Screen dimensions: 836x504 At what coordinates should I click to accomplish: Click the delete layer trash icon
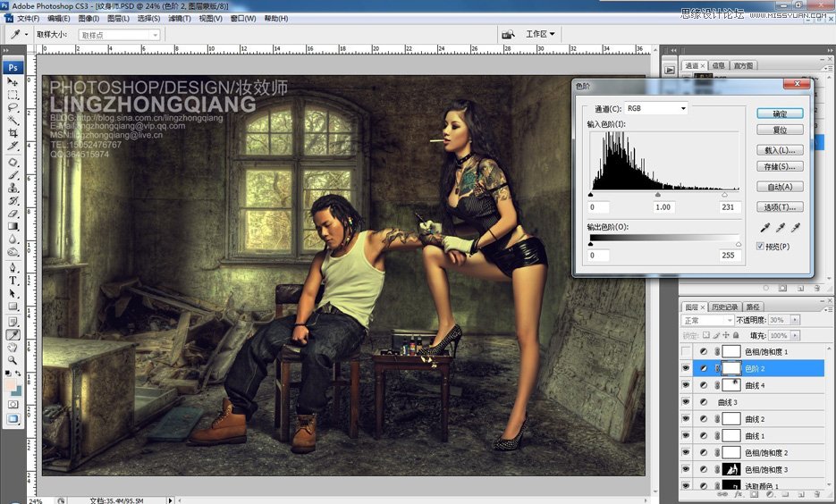click(x=817, y=494)
